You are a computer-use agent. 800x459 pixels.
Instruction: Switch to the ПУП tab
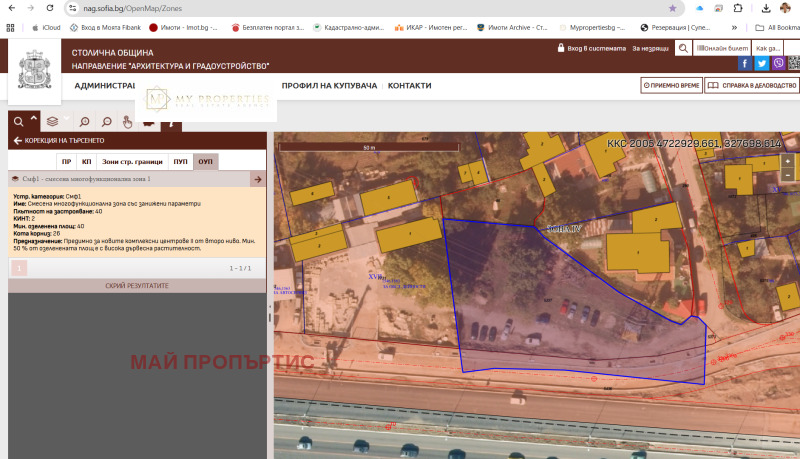[x=180, y=161]
